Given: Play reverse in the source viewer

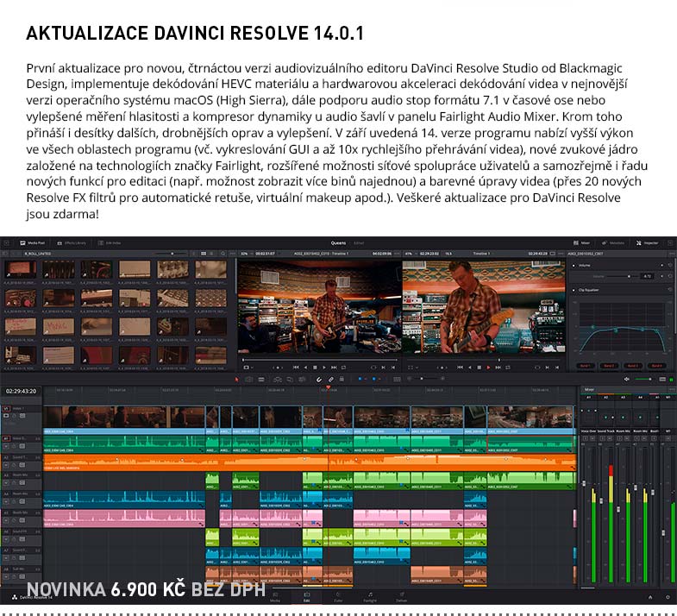Looking at the screenshot, I should click(305, 368).
